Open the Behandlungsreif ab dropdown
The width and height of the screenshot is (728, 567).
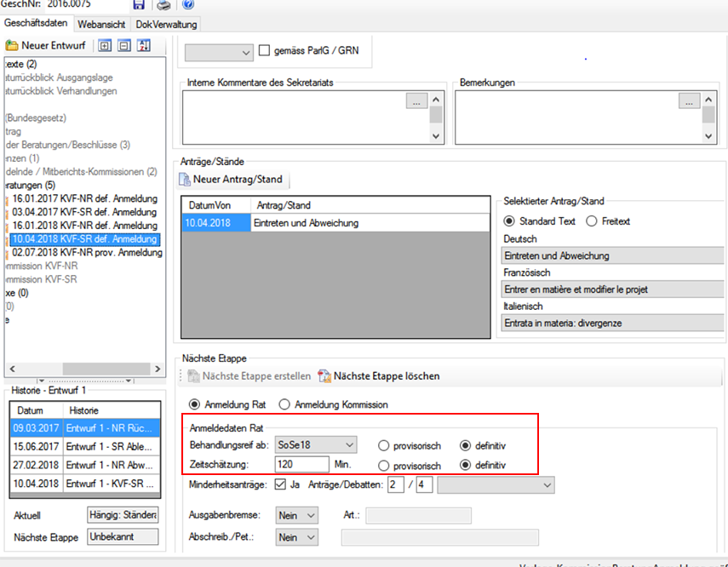coord(347,445)
